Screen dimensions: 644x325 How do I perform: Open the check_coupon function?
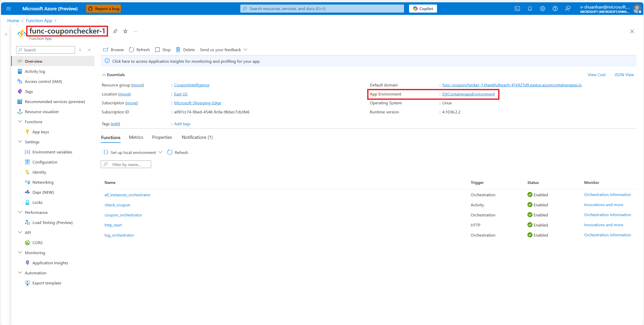(117, 205)
